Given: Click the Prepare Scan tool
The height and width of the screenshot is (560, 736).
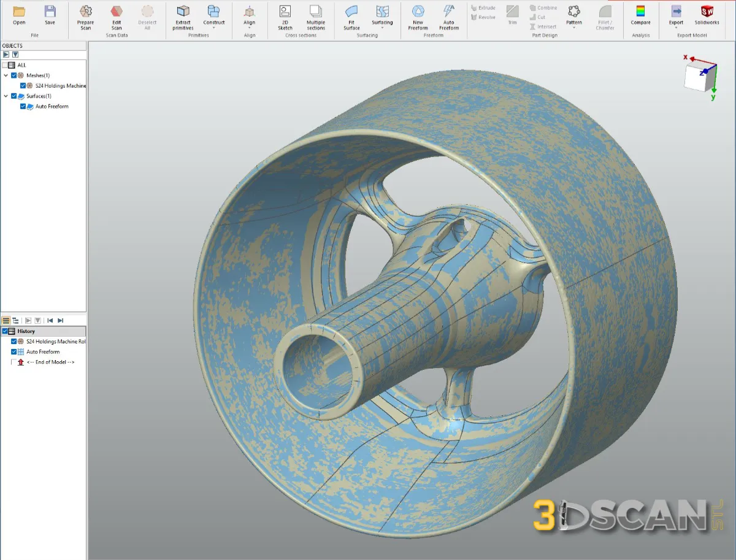Looking at the screenshot, I should [85, 17].
